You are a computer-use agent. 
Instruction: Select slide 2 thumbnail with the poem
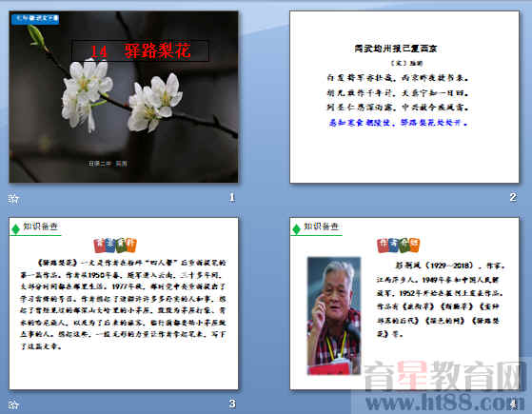[x=404, y=97]
